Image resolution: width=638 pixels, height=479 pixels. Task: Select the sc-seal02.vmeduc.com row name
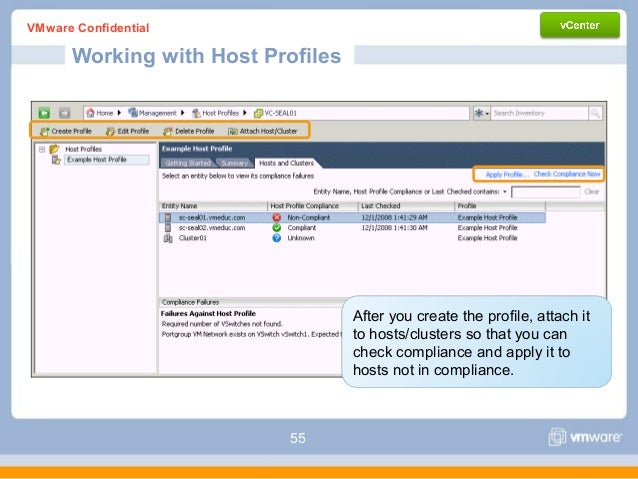pos(212,228)
